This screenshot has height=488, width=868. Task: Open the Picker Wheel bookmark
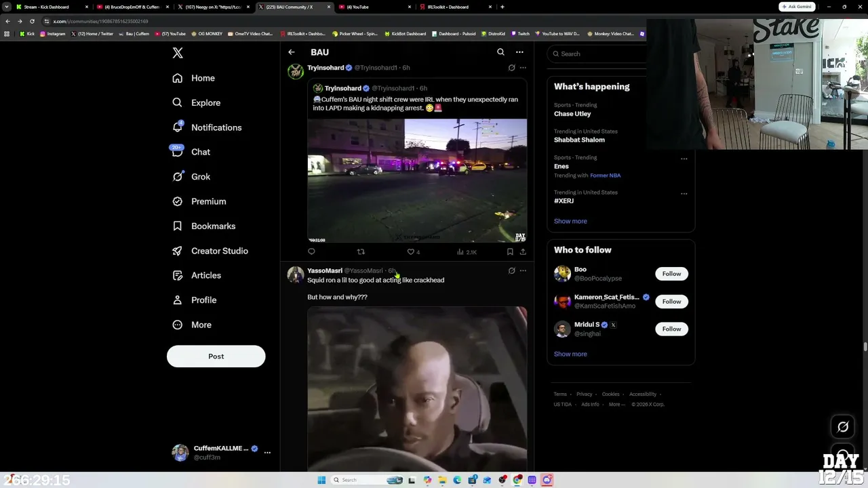coord(355,33)
